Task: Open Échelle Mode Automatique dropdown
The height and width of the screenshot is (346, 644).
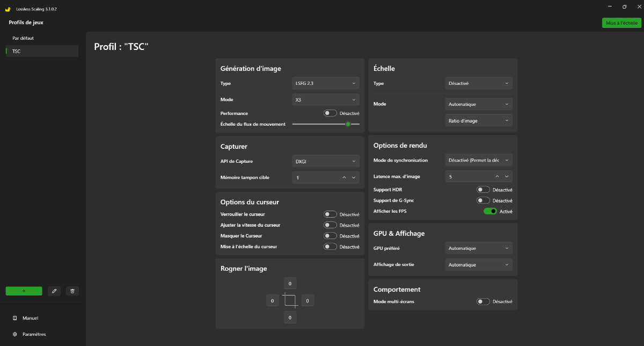Action: click(479, 104)
